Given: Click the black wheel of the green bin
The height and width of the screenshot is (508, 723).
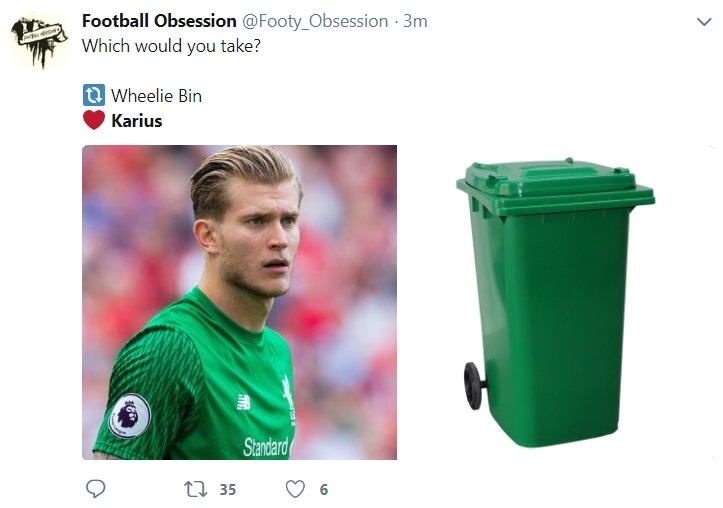Looking at the screenshot, I should click(x=473, y=385).
